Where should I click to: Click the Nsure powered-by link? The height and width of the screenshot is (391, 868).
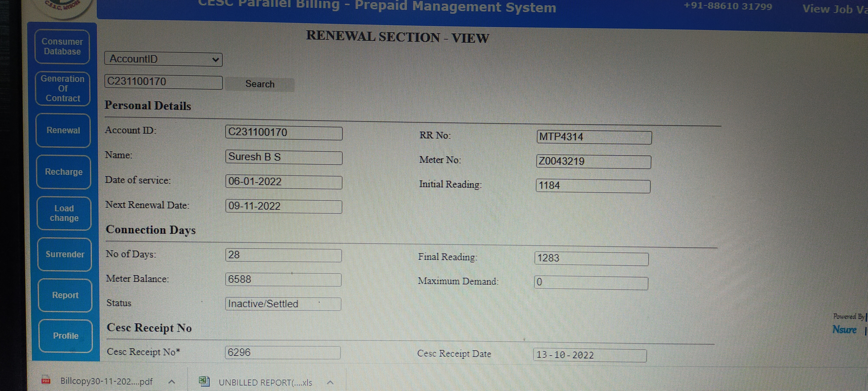coord(844,330)
